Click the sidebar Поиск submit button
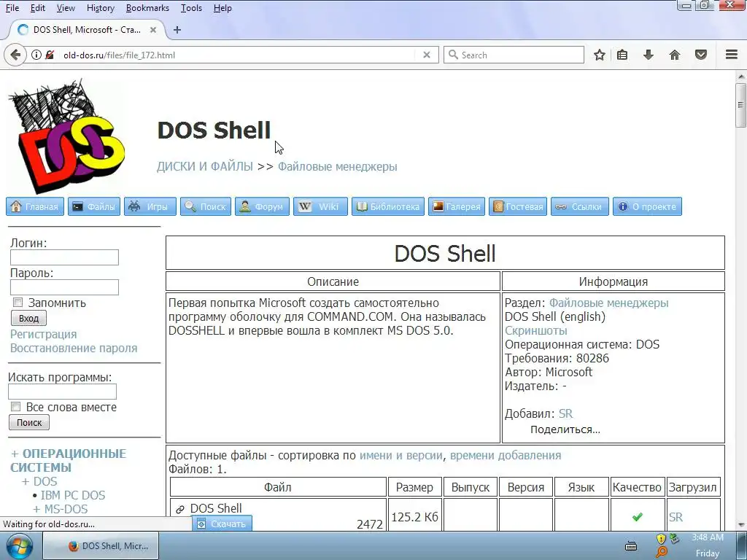747x560 pixels. pos(29,422)
